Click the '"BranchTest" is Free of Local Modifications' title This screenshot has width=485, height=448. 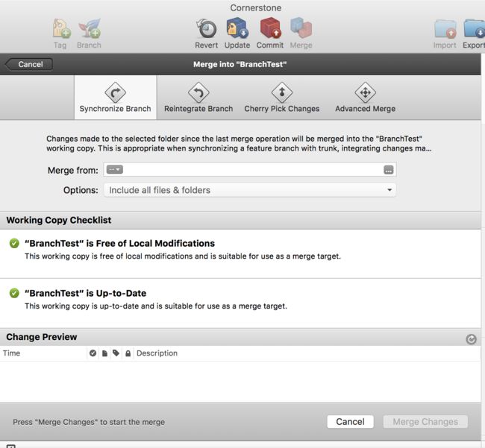[x=119, y=243]
